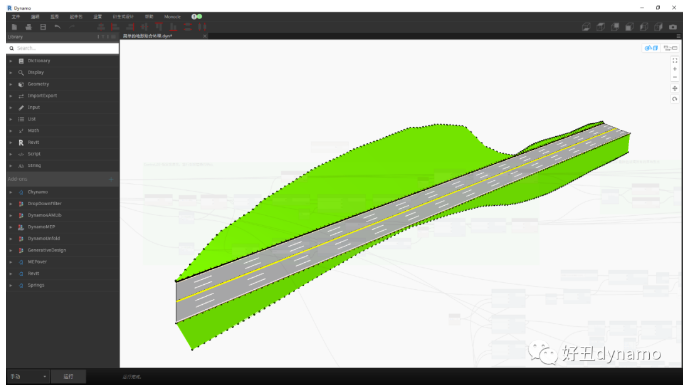Expand the Dictionary library category
This screenshot has width=690, height=388.
click(x=11, y=61)
